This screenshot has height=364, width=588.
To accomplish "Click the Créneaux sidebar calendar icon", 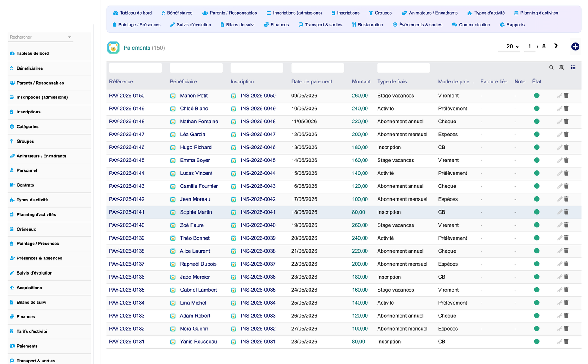I will click(x=12, y=229).
